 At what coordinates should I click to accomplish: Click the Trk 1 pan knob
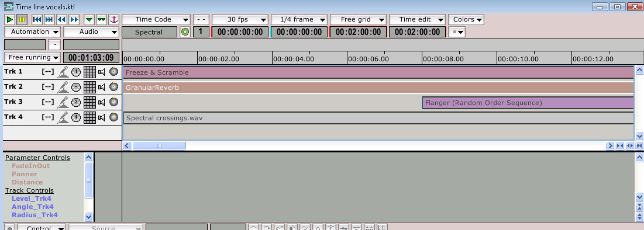point(114,72)
